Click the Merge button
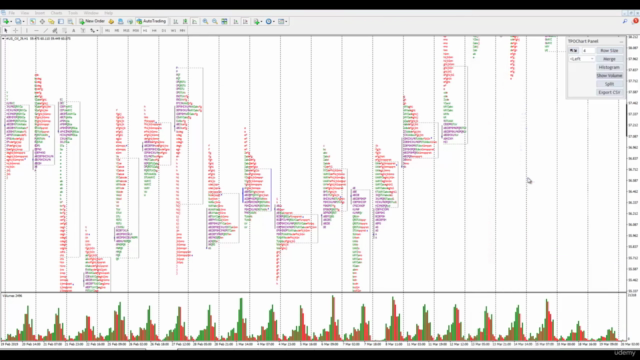 pos(609,59)
